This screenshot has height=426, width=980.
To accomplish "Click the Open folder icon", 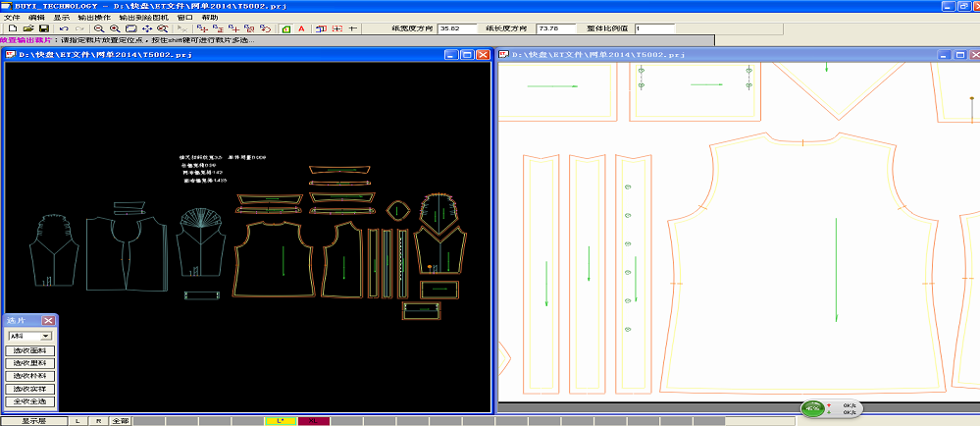I will (x=28, y=28).
